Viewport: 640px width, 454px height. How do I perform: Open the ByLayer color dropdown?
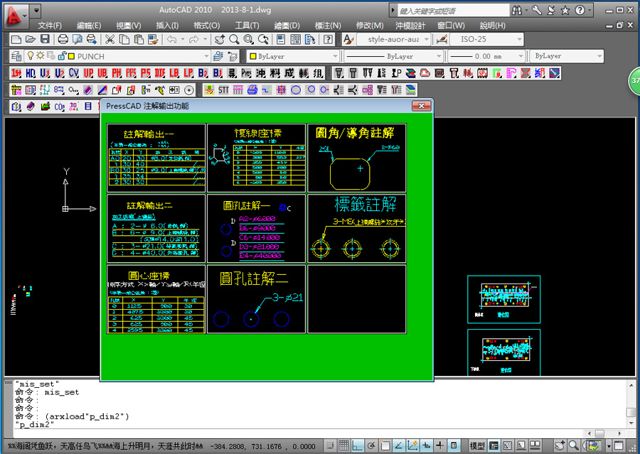[335, 56]
